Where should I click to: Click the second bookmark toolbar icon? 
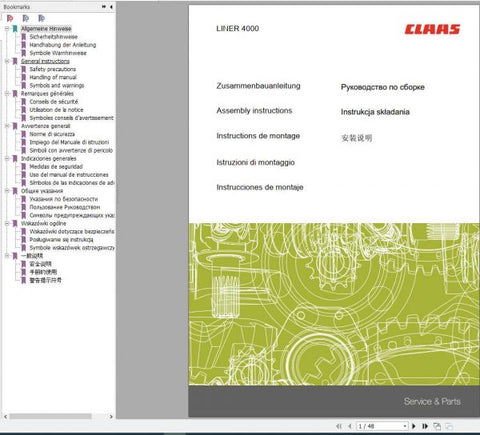pos(26,18)
